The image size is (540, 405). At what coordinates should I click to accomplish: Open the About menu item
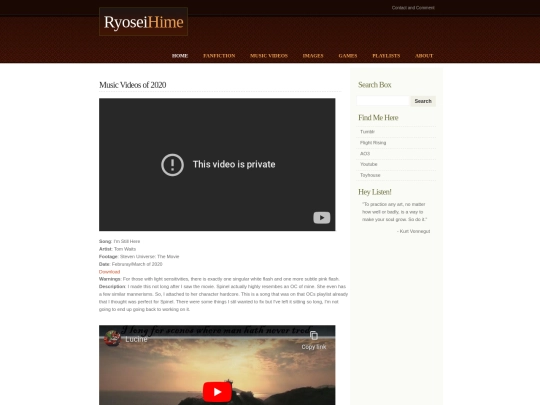[424, 56]
